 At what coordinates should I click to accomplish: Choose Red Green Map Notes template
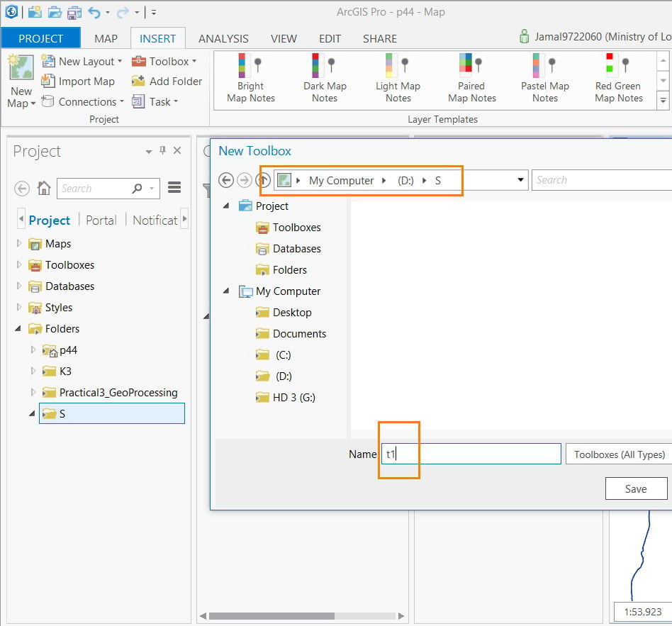618,79
